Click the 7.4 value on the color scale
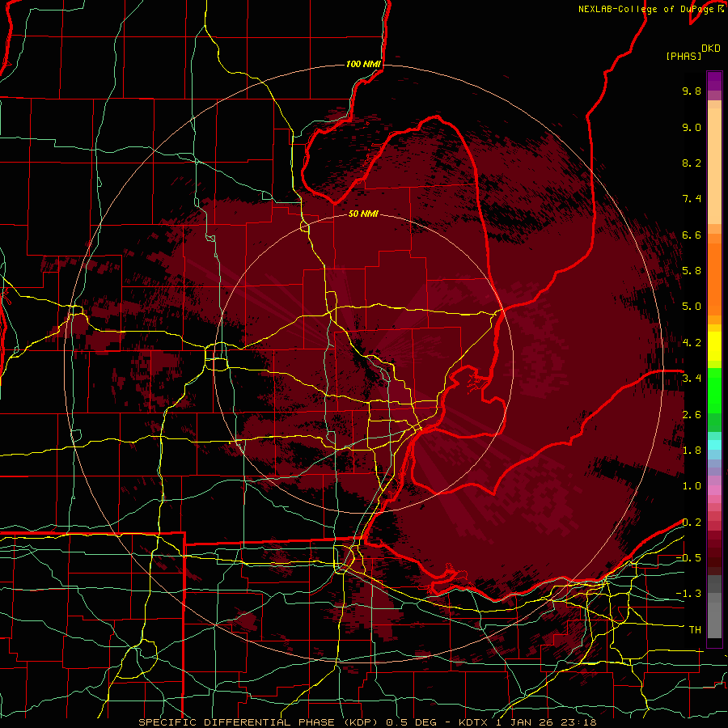Screen dimensions: 728x728 (692, 199)
